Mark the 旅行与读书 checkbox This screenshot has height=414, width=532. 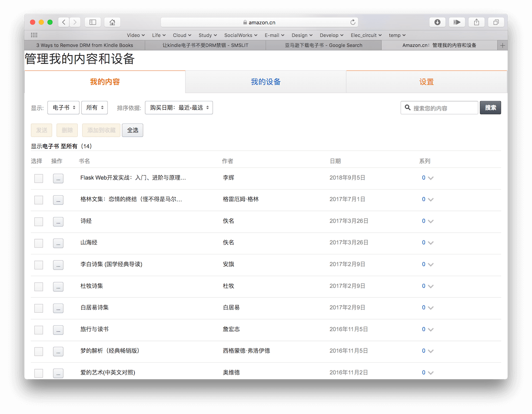(x=39, y=330)
